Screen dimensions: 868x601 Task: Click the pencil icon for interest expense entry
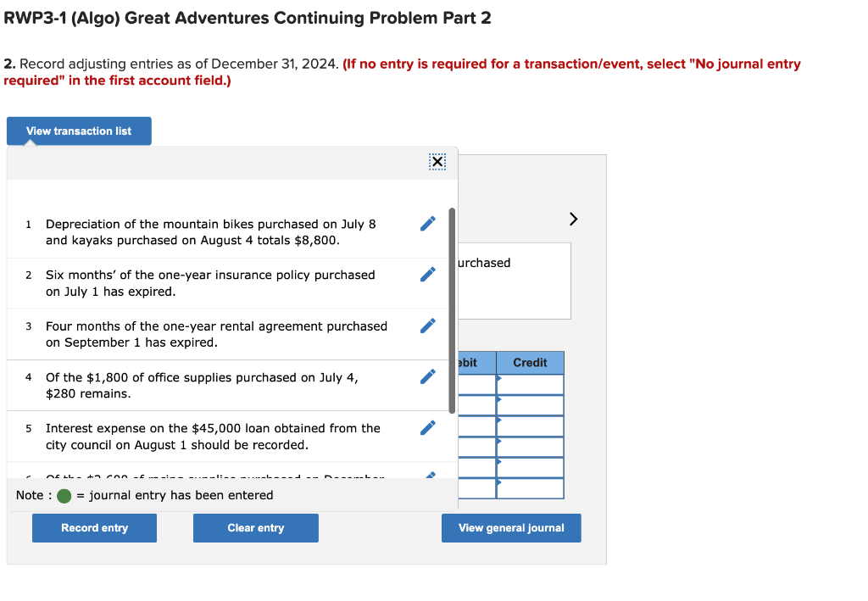(428, 426)
